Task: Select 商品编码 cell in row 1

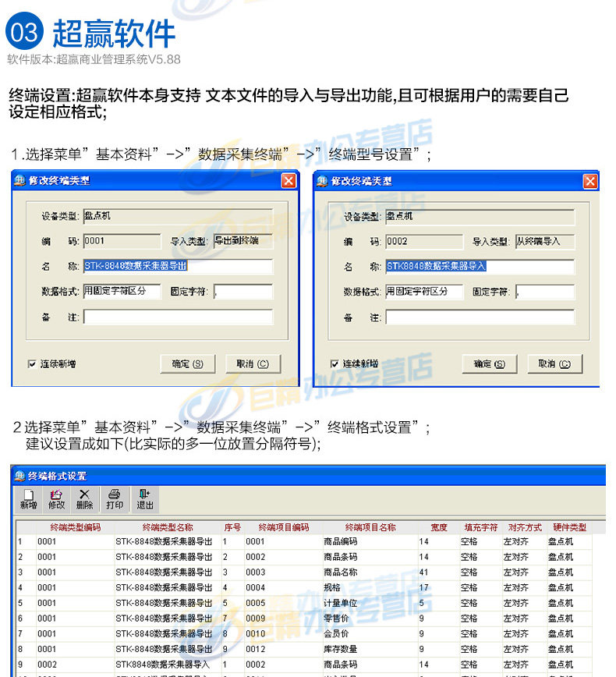Action: (370, 541)
